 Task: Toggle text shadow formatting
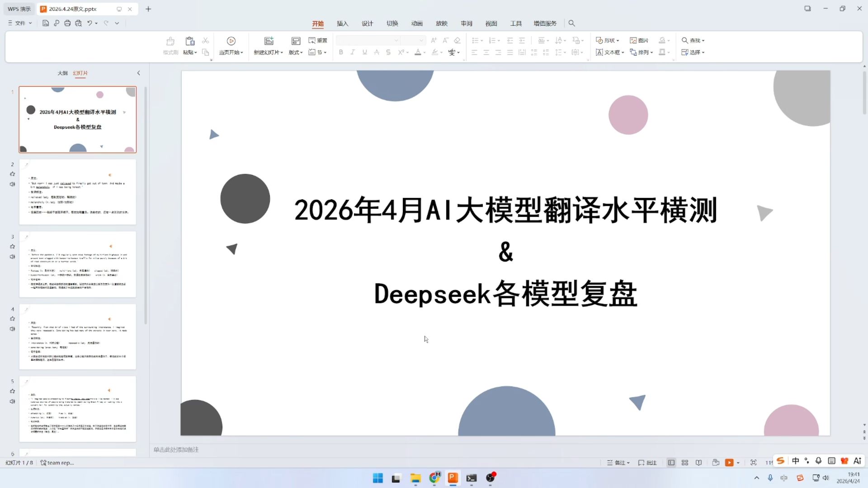pyautogui.click(x=388, y=52)
